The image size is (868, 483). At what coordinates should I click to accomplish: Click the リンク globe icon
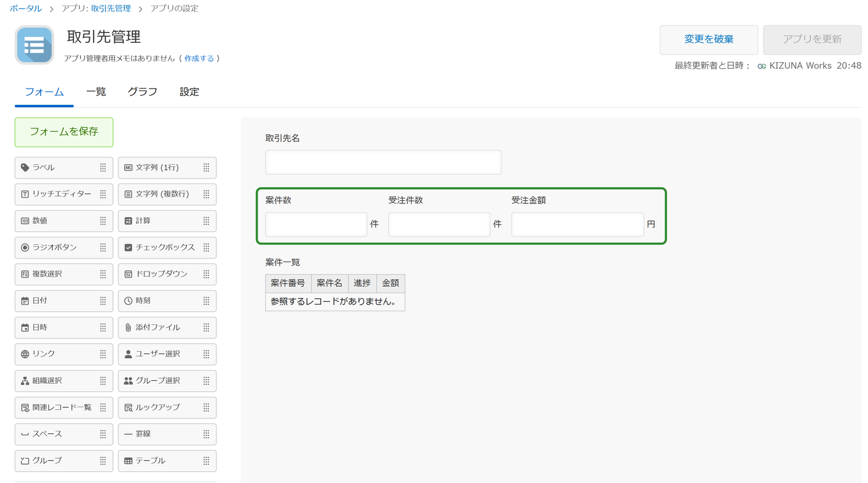pyautogui.click(x=25, y=354)
